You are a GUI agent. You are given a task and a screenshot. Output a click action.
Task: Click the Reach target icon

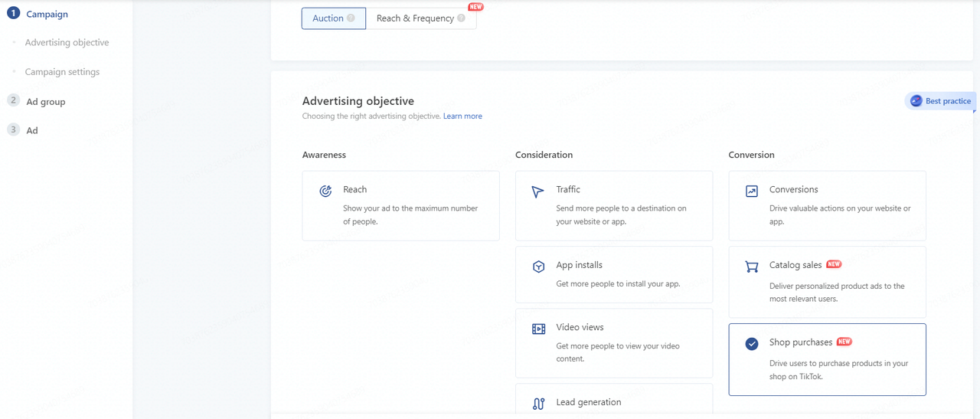325,191
